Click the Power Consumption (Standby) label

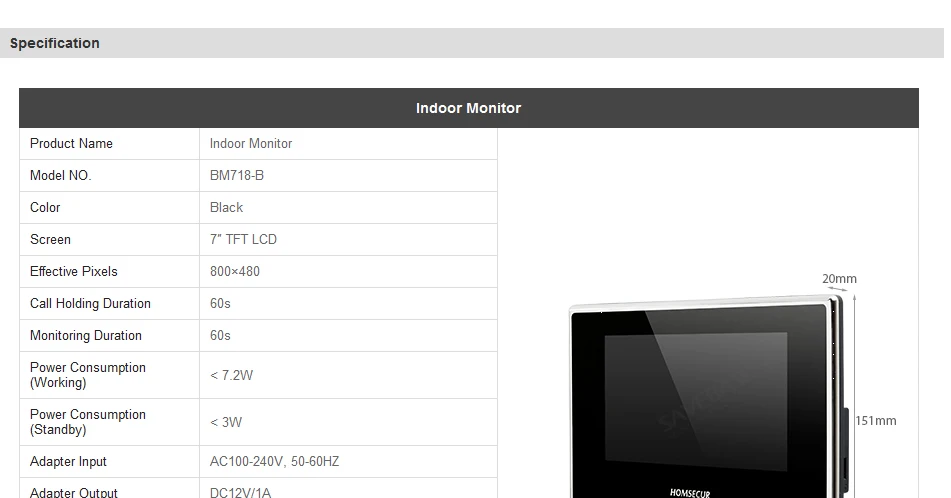click(x=88, y=422)
